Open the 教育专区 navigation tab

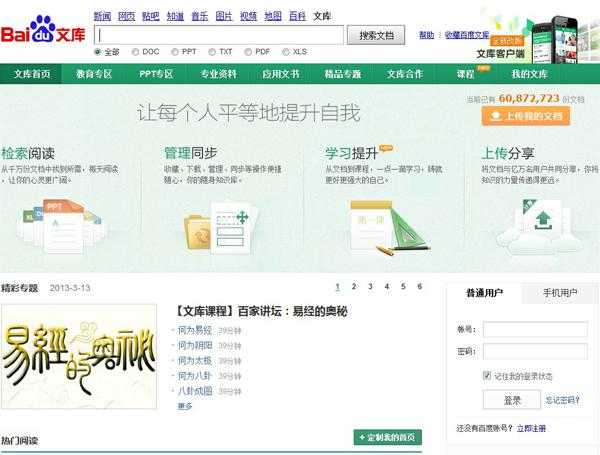coord(94,74)
